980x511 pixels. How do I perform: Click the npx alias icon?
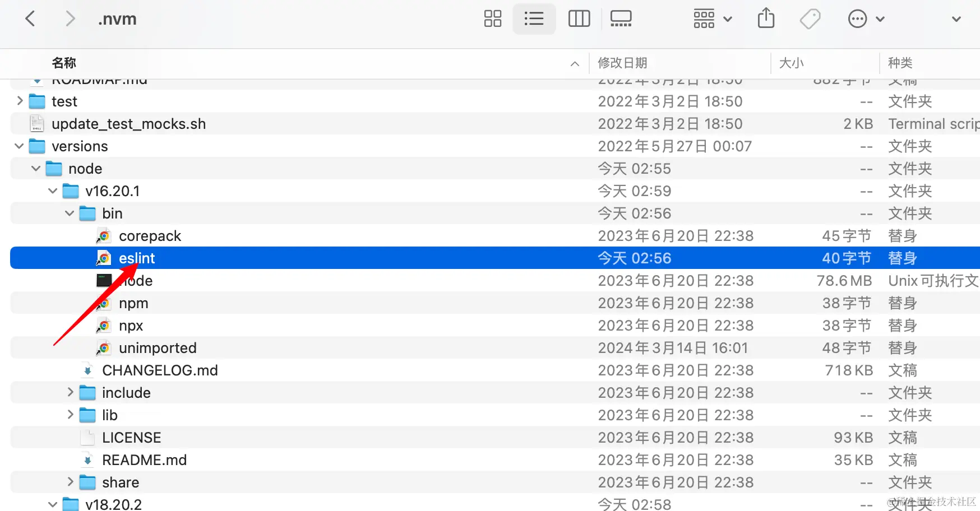(x=104, y=326)
